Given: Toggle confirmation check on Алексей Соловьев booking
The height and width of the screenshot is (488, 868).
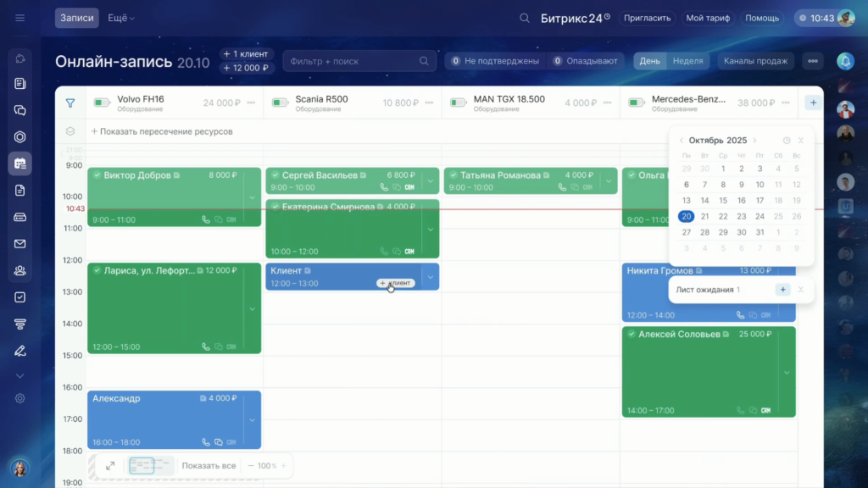Looking at the screenshot, I should pyautogui.click(x=631, y=335).
